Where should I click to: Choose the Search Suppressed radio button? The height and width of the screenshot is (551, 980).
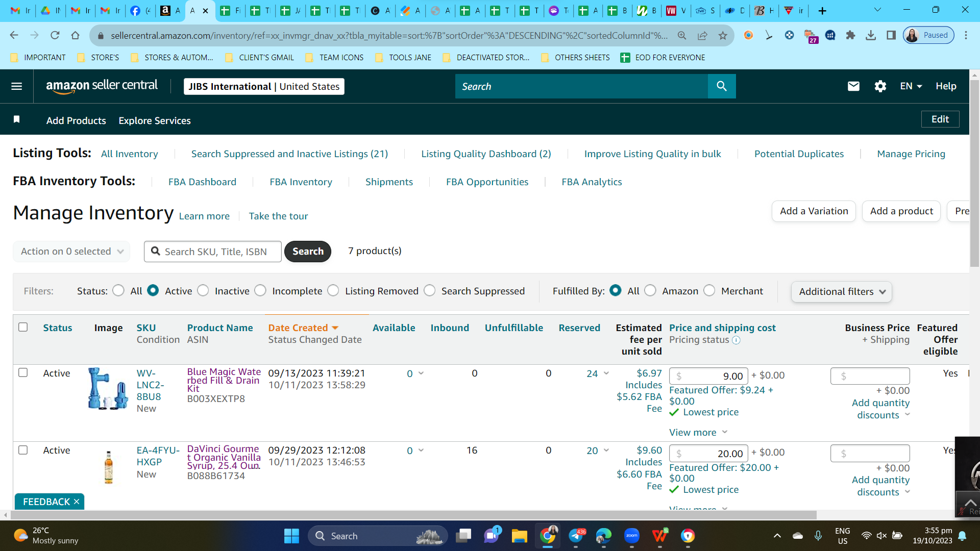click(x=430, y=290)
